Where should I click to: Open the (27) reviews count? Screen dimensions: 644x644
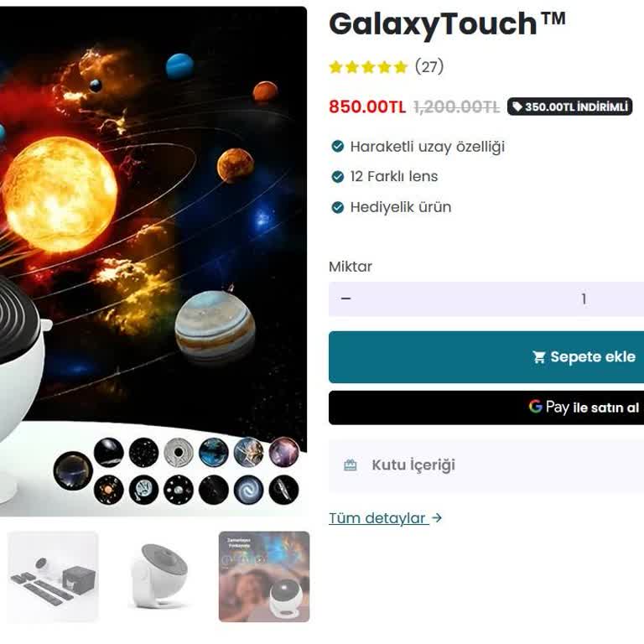tap(429, 66)
